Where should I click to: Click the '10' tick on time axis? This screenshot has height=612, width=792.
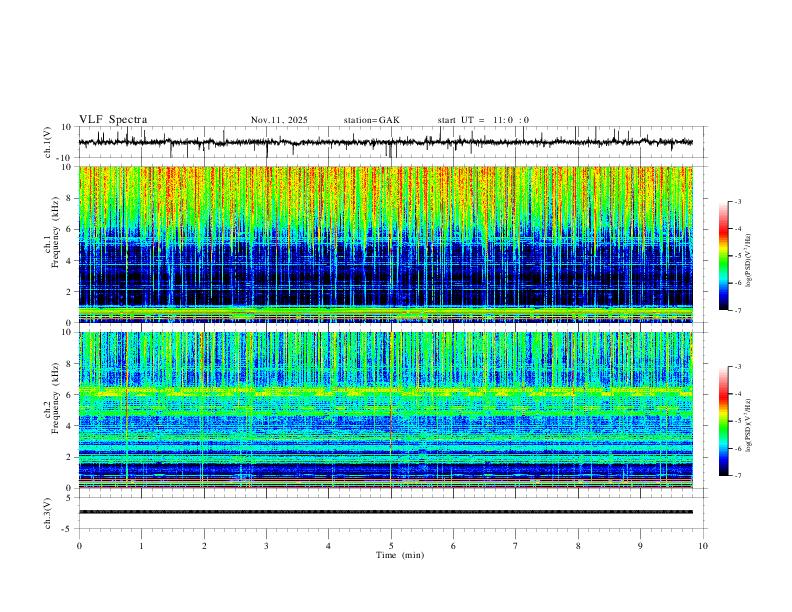coord(703,546)
